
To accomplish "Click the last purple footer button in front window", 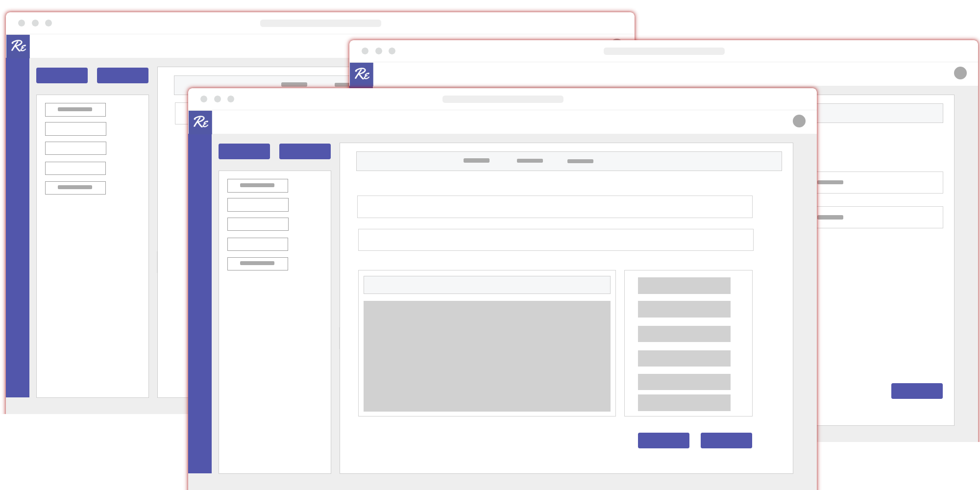I will [726, 441].
